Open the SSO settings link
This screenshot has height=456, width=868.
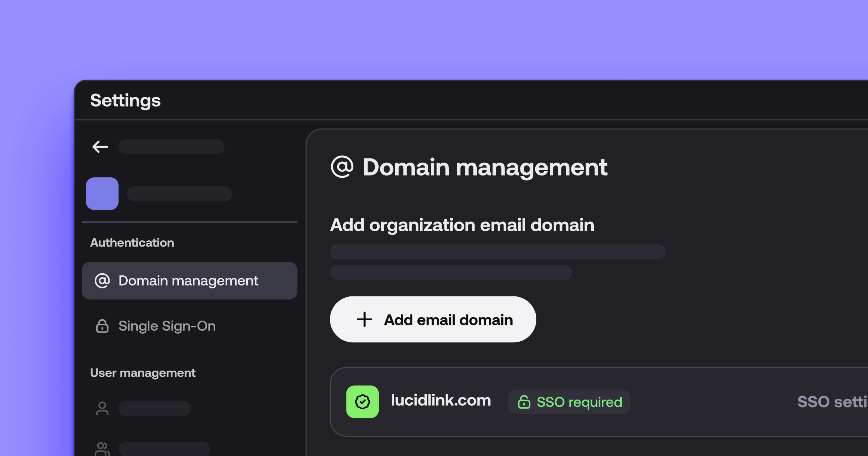click(832, 402)
